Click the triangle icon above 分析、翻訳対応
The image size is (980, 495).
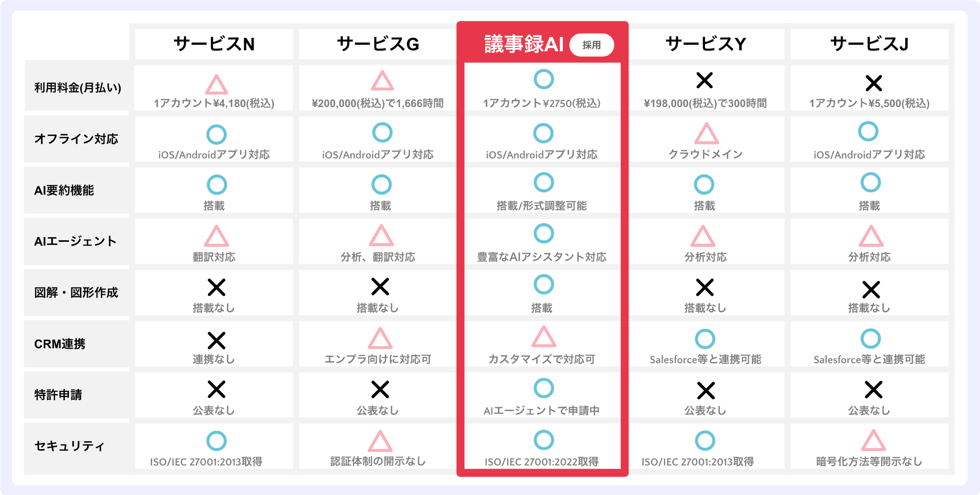381,236
